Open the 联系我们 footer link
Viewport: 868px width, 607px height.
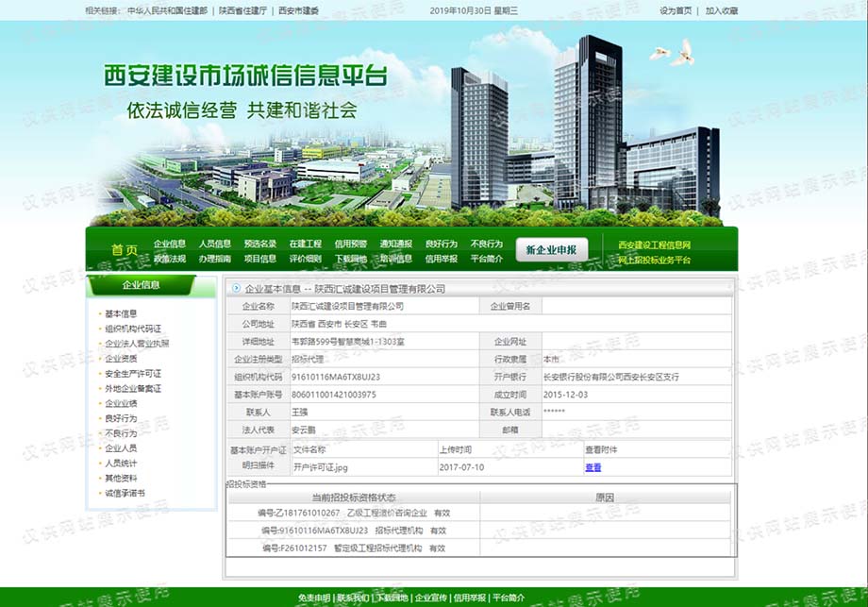tap(353, 598)
